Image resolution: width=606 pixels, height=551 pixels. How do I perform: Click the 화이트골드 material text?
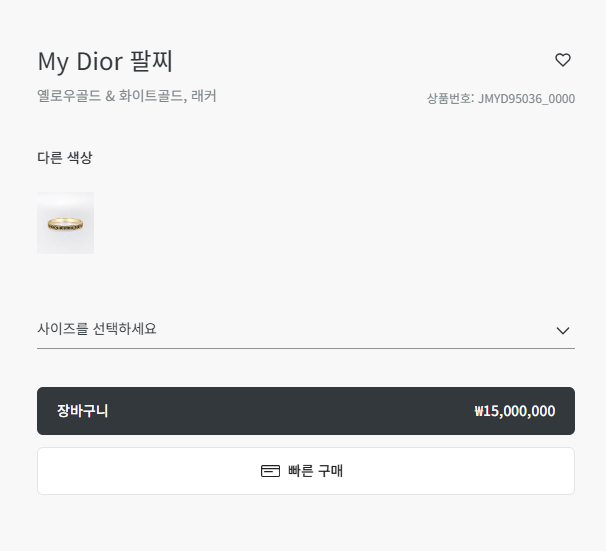tap(150, 97)
